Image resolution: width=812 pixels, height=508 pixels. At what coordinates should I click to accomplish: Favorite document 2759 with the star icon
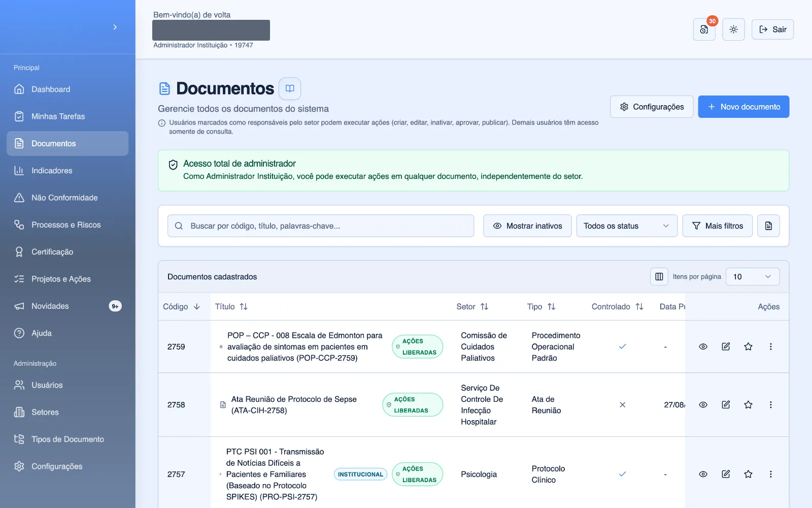click(748, 346)
